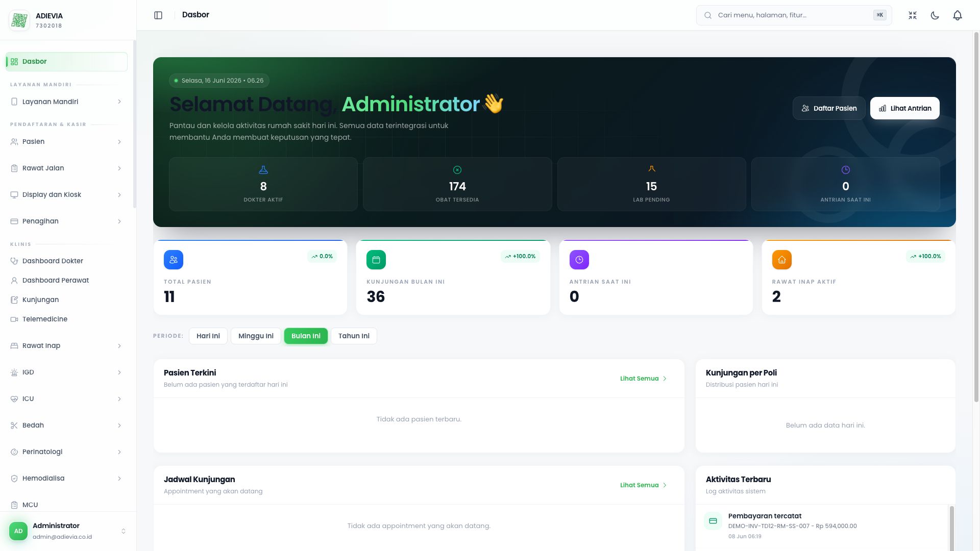The height and width of the screenshot is (551, 980).
Task: Click the blue Total Pasien icon
Action: coord(174,260)
